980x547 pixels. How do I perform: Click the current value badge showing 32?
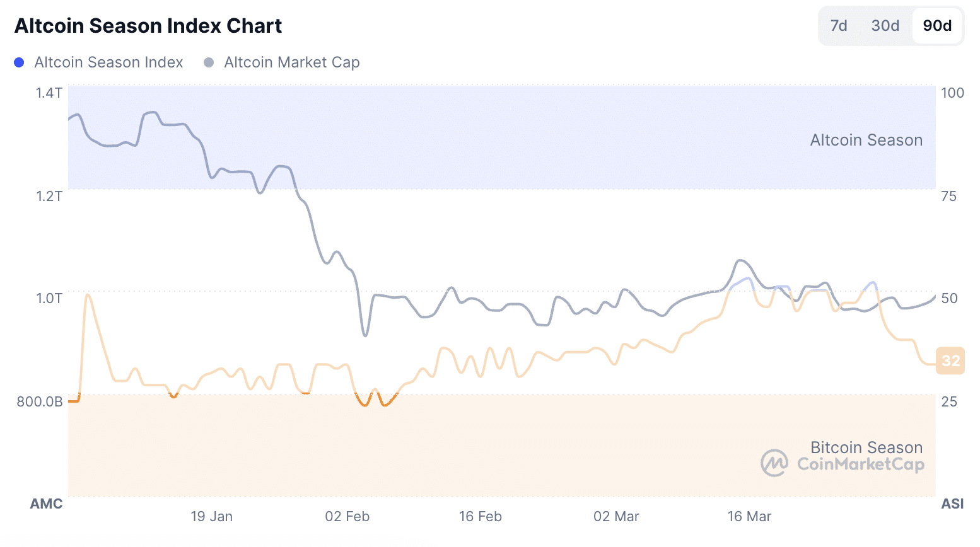tap(950, 360)
